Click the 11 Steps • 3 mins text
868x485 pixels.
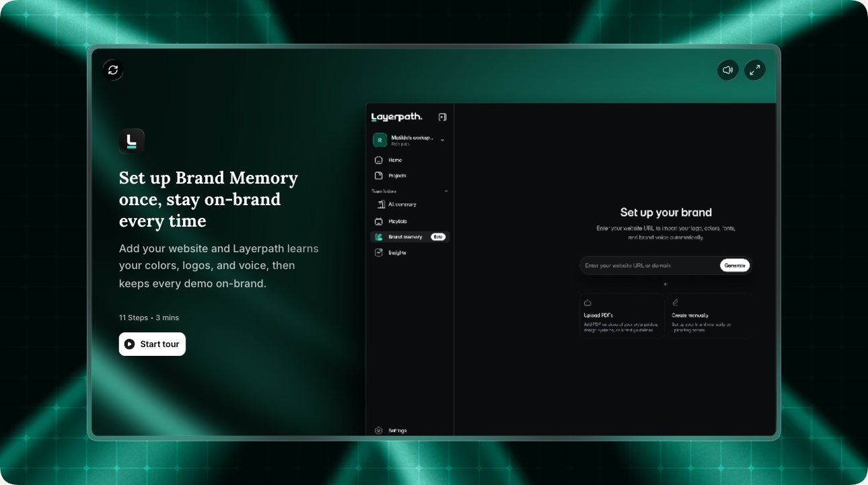149,318
